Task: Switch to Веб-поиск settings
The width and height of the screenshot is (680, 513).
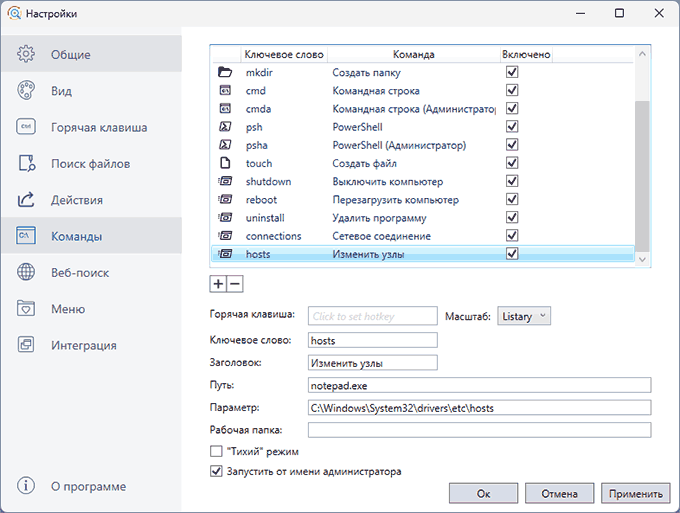Action: [x=92, y=272]
